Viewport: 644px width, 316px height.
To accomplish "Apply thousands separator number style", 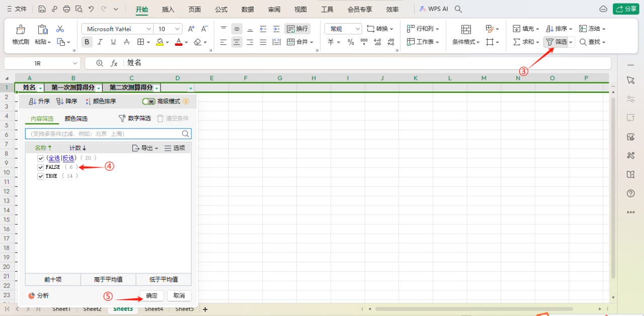I will [x=364, y=42].
